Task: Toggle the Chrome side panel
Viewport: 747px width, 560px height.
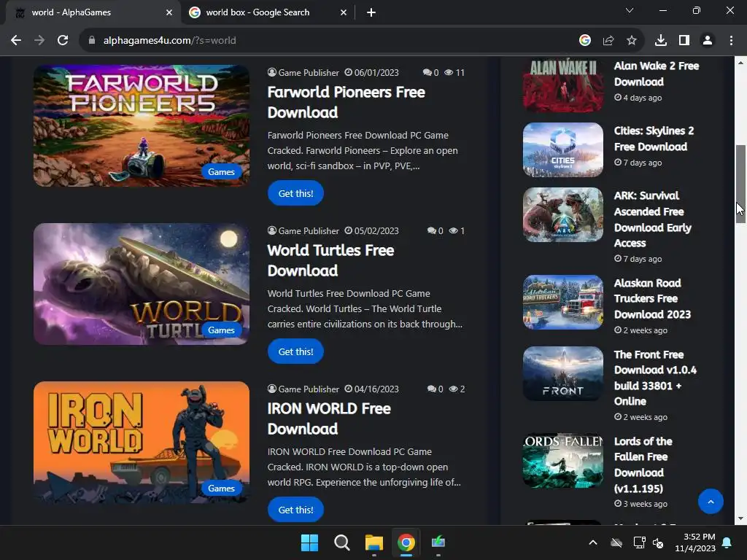Action: pyautogui.click(x=684, y=41)
